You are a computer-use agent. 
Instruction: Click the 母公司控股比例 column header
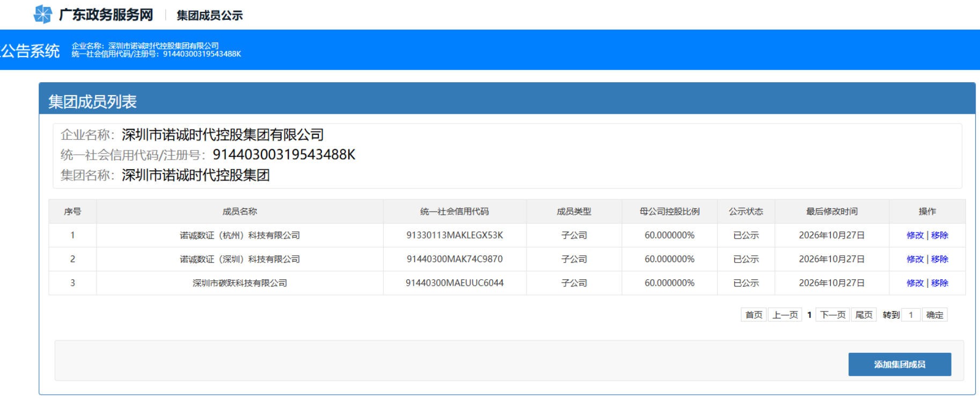click(669, 212)
